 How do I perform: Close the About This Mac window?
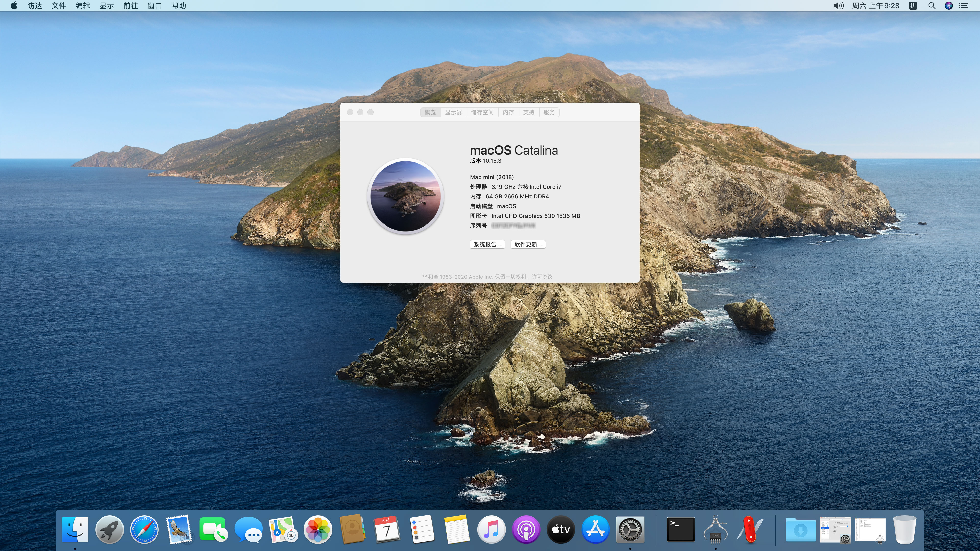350,112
